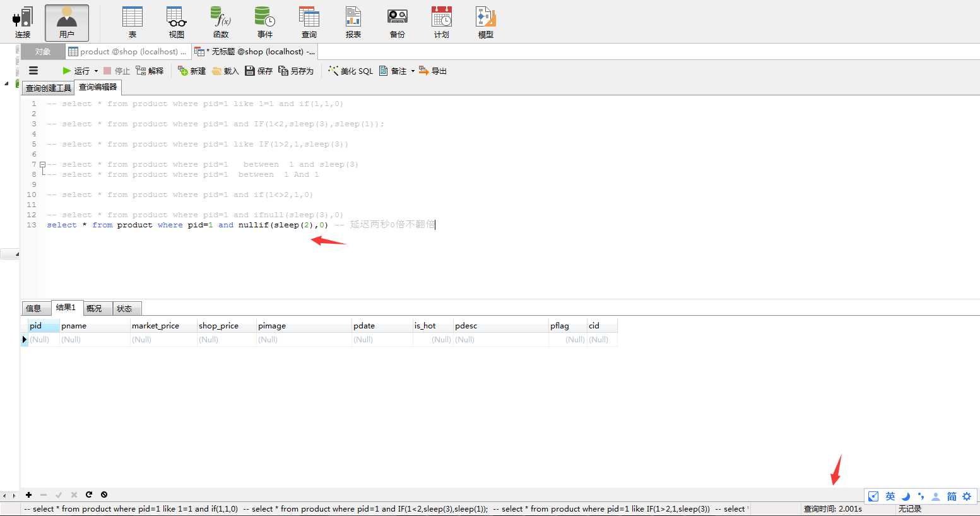Image resolution: width=980 pixels, height=516 pixels.
Task: Open the 备份 backup section
Action: 398,23
